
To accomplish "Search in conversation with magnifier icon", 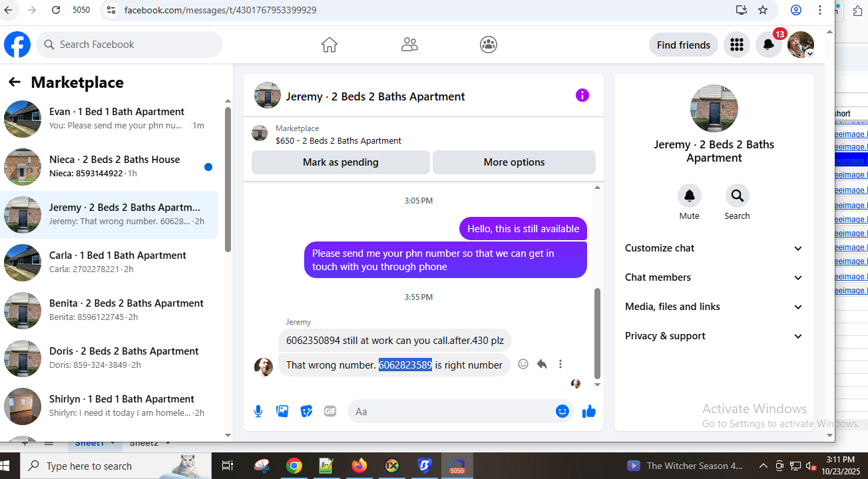I will point(737,196).
